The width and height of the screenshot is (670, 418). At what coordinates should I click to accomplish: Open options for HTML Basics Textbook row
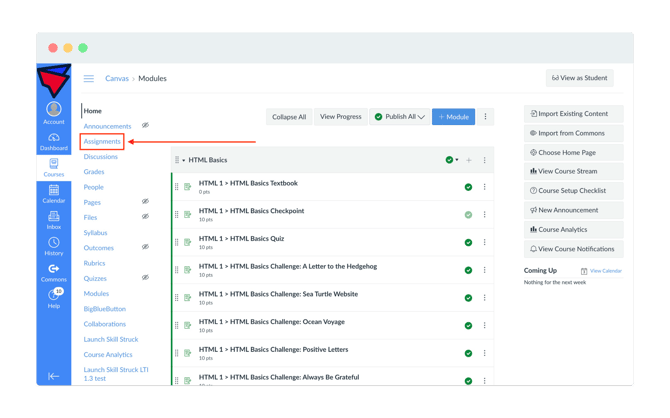(x=485, y=187)
